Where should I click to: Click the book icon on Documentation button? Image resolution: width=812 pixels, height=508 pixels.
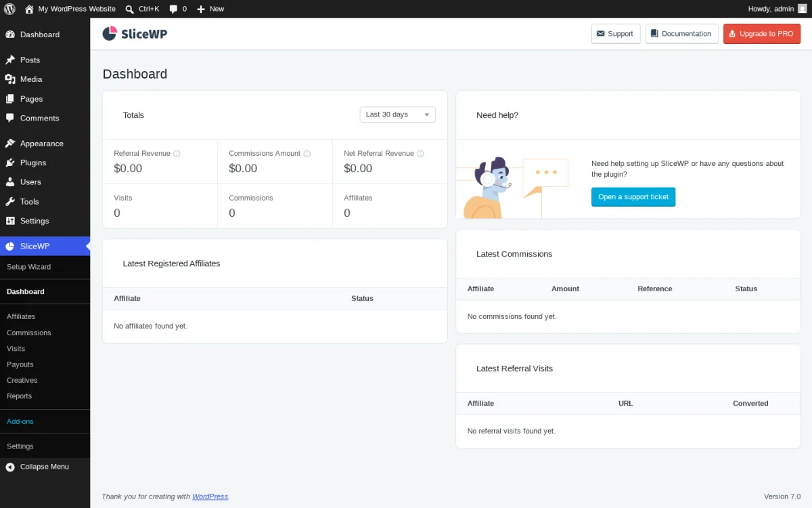click(x=654, y=34)
